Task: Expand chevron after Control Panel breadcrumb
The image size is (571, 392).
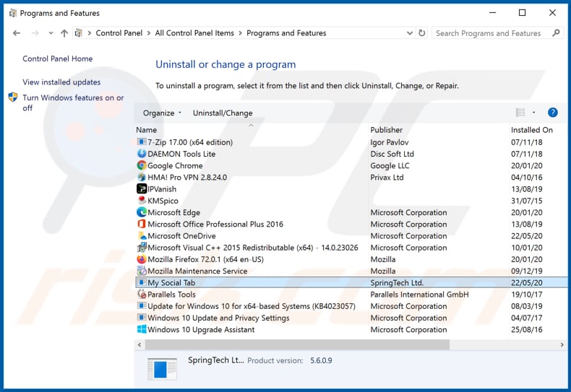Action: [149, 33]
